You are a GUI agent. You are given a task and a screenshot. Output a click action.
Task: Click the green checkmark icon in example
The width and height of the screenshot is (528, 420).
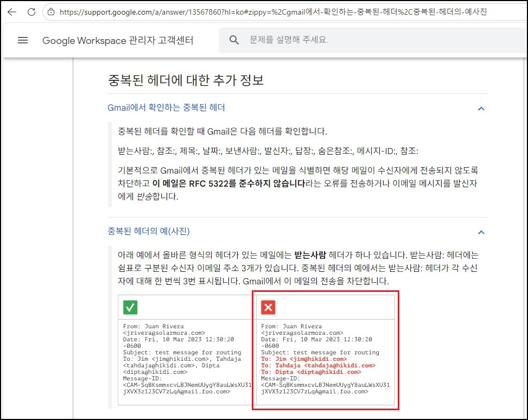(x=130, y=307)
